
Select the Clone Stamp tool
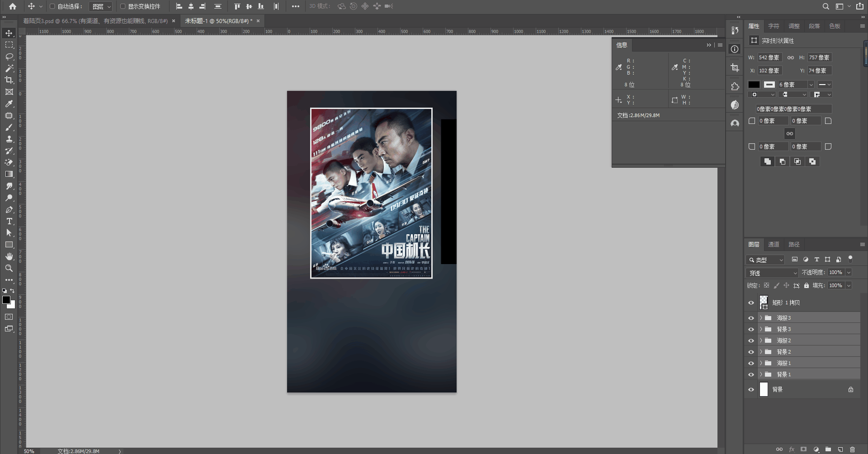[x=9, y=139]
